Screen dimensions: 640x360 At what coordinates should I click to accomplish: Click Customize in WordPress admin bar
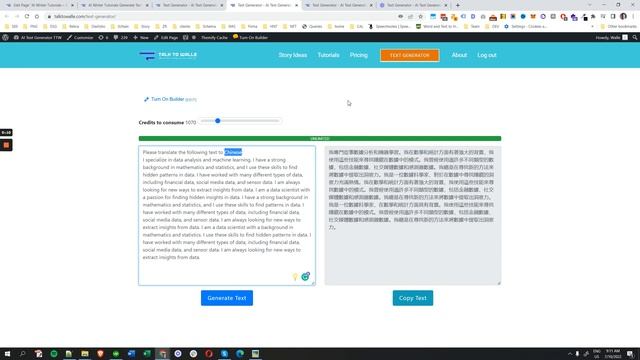coord(80,37)
